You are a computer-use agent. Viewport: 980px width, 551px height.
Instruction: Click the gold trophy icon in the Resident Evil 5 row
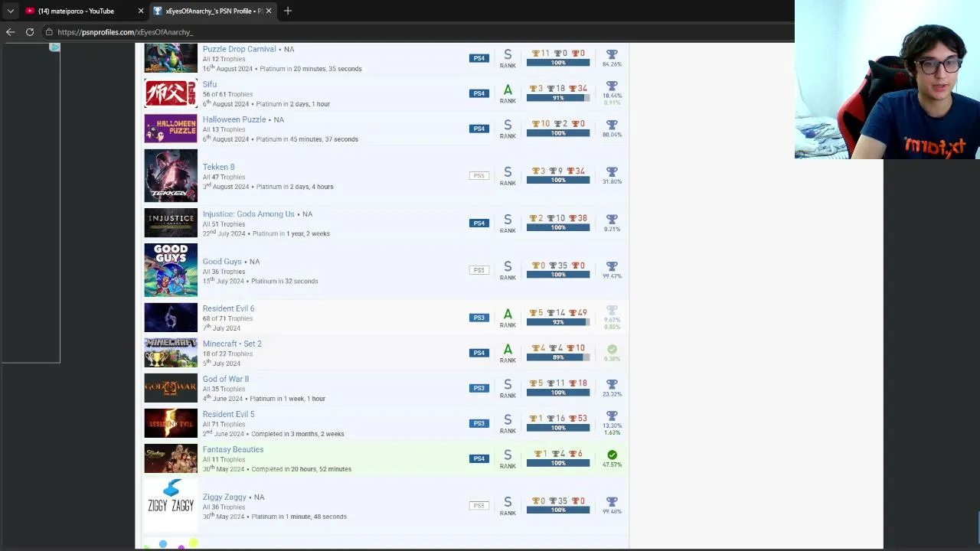coord(537,419)
